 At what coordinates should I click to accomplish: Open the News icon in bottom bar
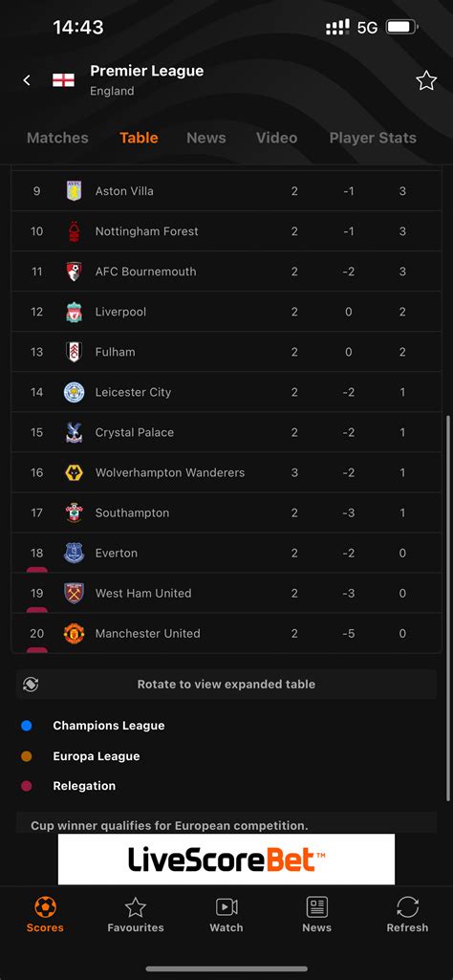pyautogui.click(x=316, y=907)
